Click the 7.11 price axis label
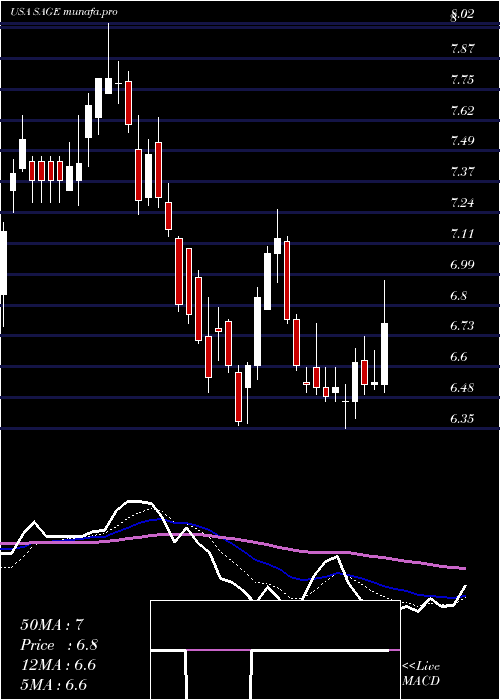The width and height of the screenshot is (500, 700). [462, 233]
